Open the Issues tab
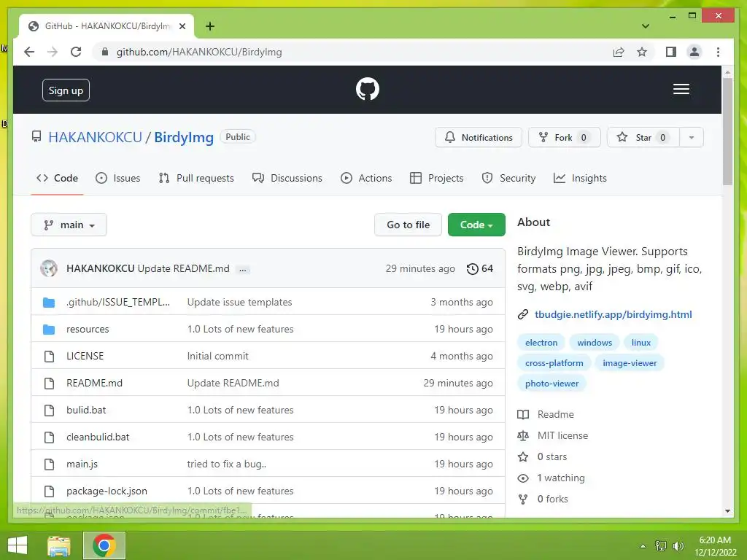Image resolution: width=747 pixels, height=560 pixels. [x=118, y=178]
